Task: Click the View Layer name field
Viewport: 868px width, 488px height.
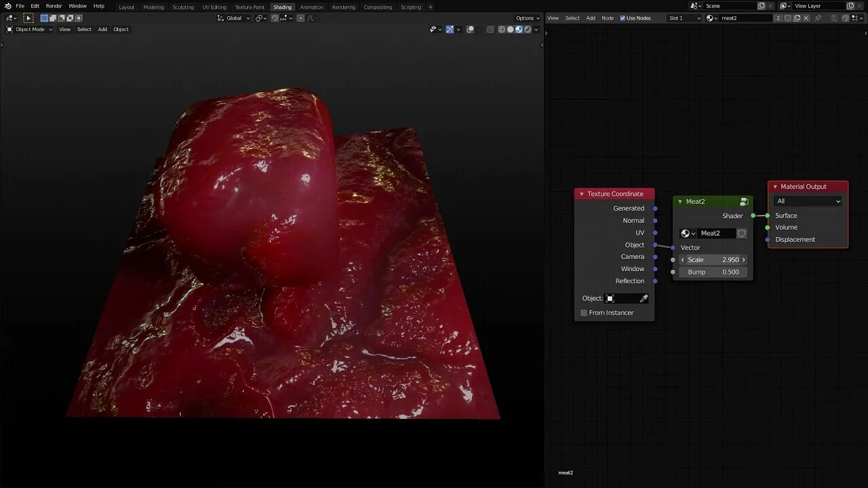Action: (x=819, y=6)
